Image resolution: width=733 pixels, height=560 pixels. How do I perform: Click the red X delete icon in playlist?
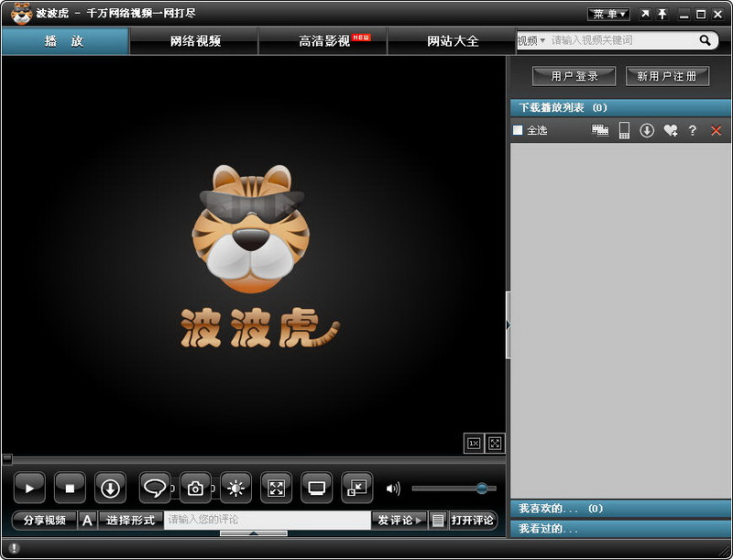pyautogui.click(x=716, y=131)
